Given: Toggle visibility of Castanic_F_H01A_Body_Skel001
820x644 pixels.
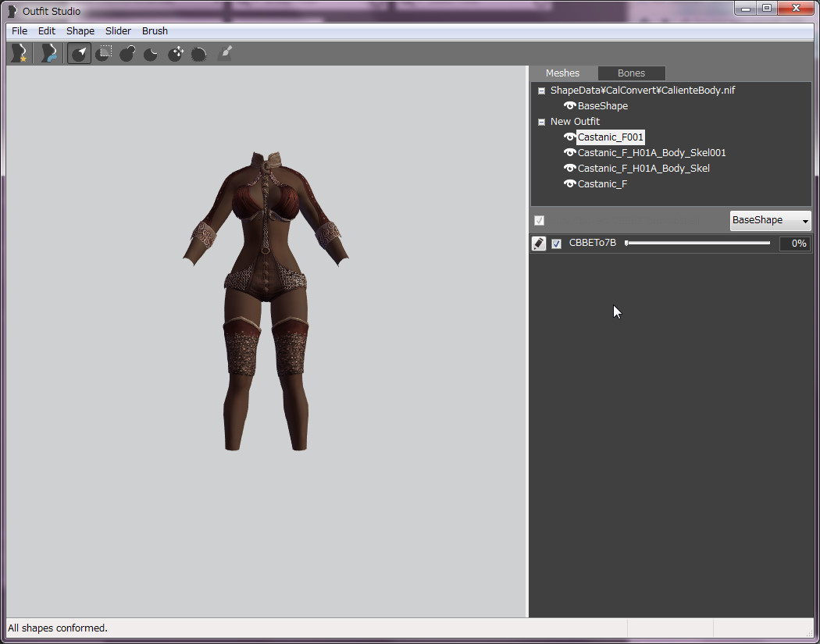Looking at the screenshot, I should (x=569, y=152).
